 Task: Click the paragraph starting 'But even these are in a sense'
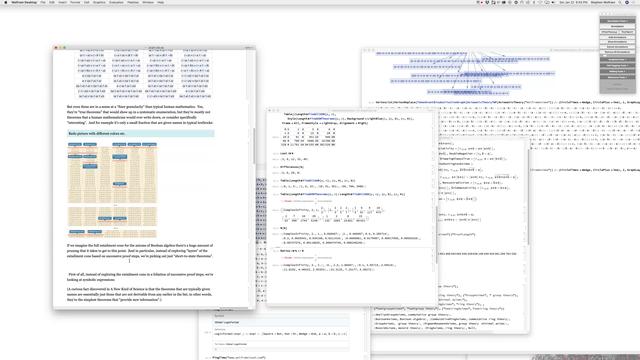pyautogui.click(x=140, y=114)
